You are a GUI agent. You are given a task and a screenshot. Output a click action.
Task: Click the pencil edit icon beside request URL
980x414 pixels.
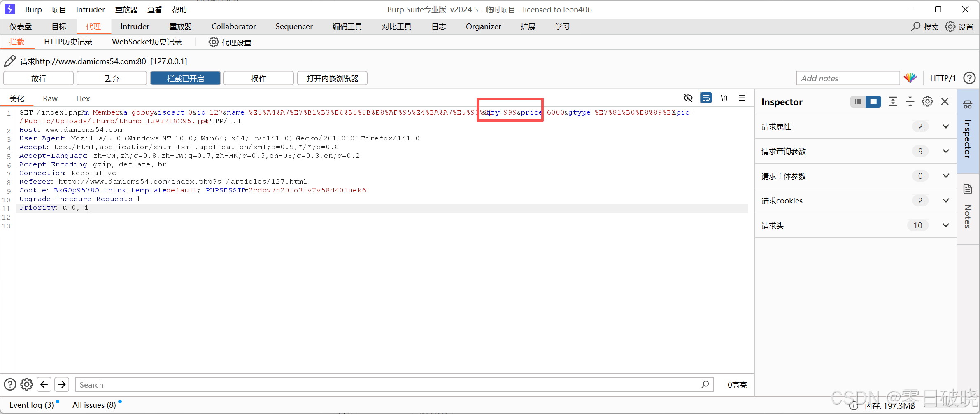pyautogui.click(x=10, y=61)
